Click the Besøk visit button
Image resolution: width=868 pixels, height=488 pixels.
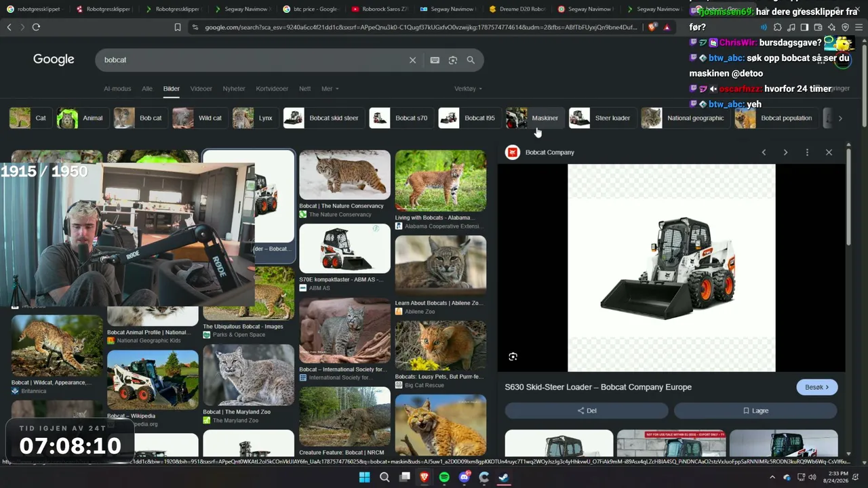tap(816, 387)
